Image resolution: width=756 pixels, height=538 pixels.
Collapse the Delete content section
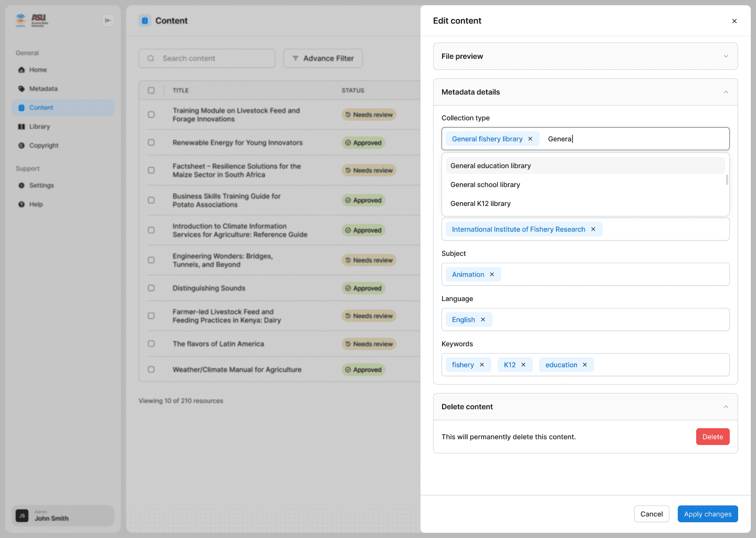pyautogui.click(x=726, y=407)
